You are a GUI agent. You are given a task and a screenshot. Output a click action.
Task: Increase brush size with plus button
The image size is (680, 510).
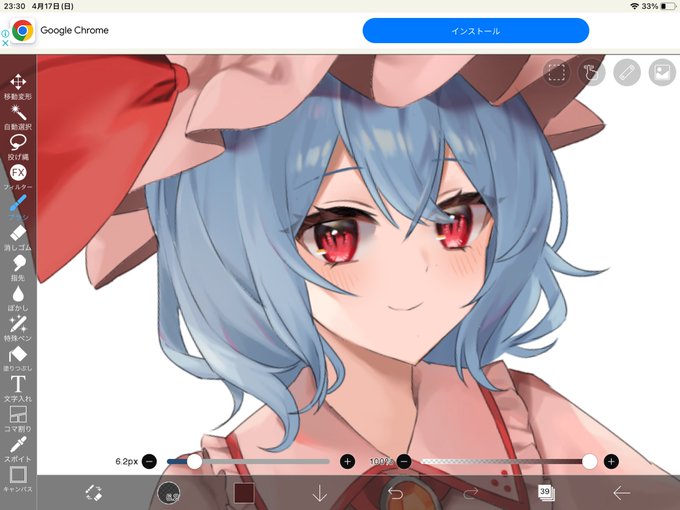[347, 461]
